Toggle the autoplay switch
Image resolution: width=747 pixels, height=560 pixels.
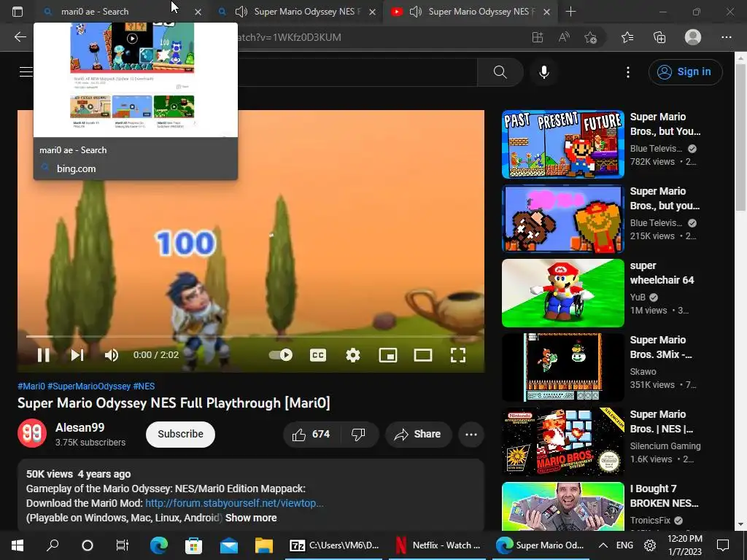281,355
